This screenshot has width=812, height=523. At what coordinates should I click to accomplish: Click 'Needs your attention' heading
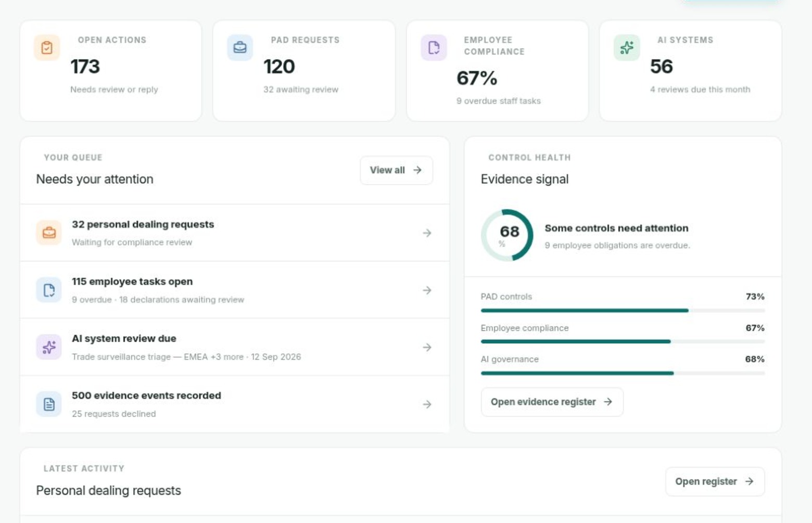95,179
